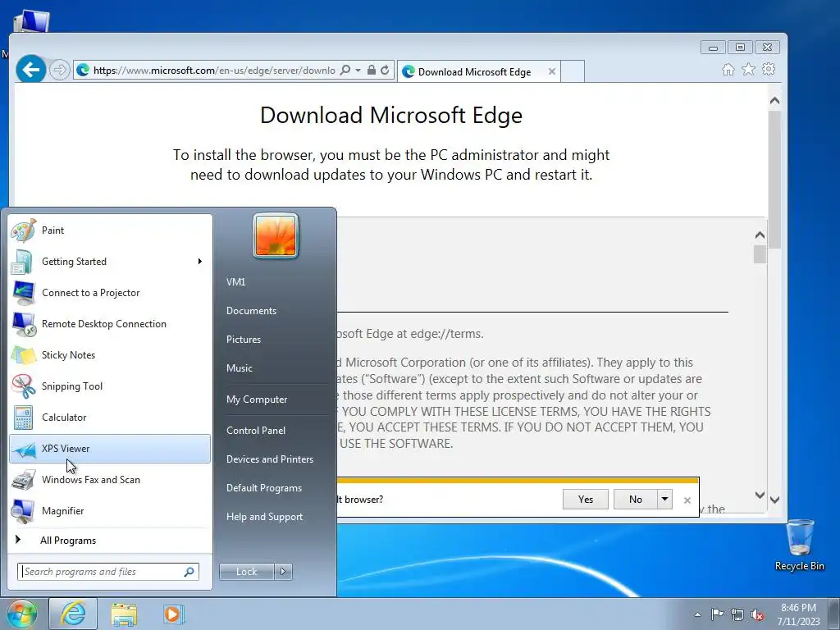Click the search icon in Start search box

coord(189,572)
